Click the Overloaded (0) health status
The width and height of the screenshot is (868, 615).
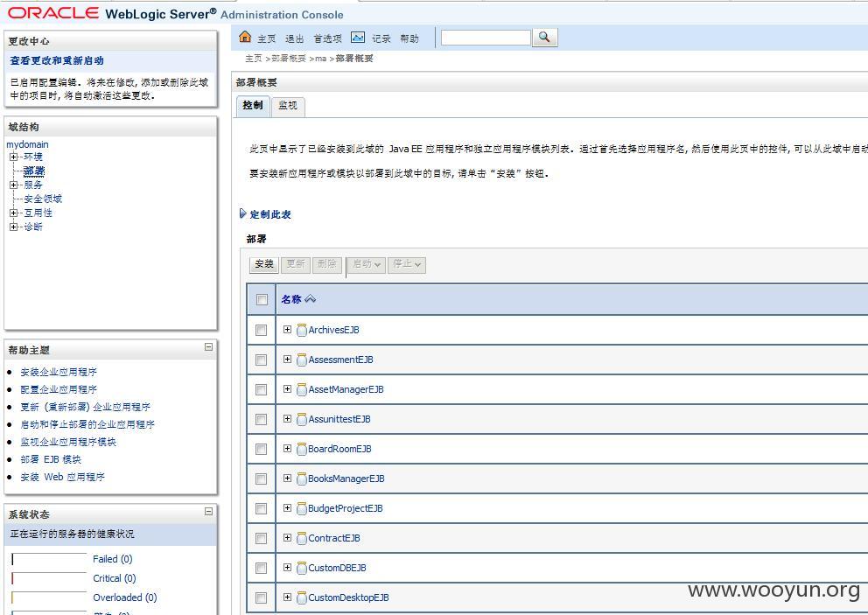coord(125,598)
